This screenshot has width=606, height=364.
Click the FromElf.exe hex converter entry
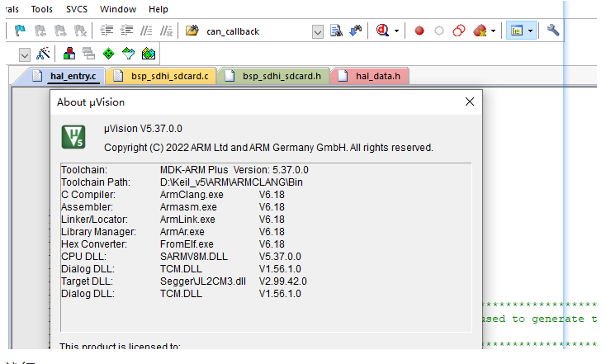(x=187, y=244)
